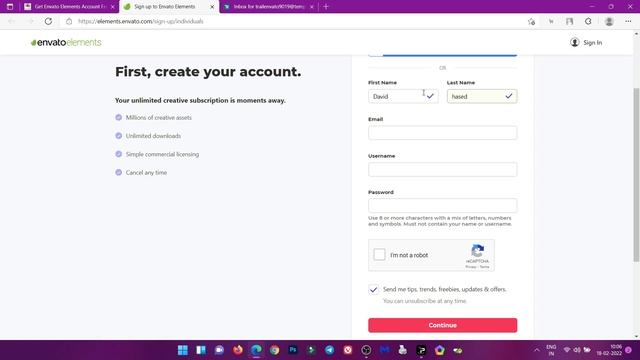Open the tab actions menu icon

click(10, 7)
